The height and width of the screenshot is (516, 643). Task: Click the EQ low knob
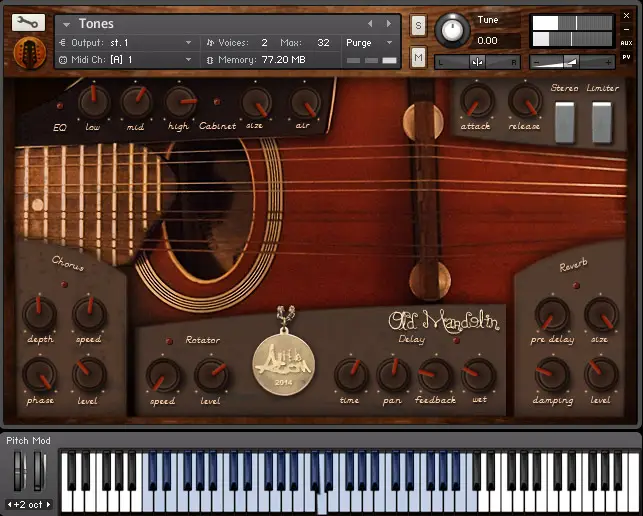94,103
